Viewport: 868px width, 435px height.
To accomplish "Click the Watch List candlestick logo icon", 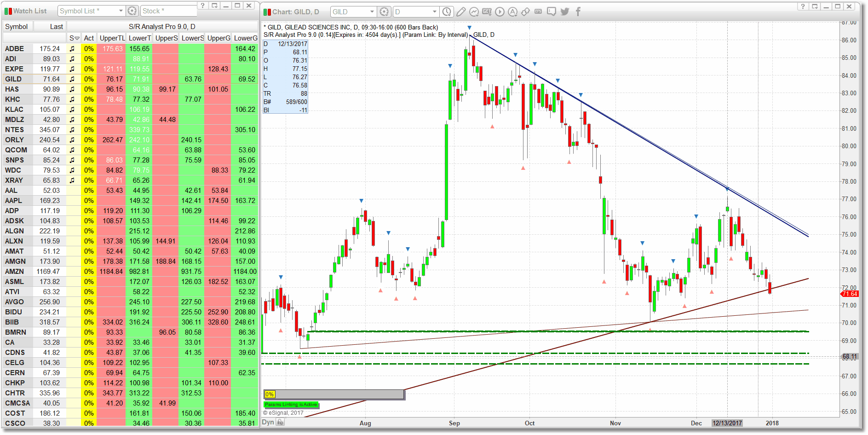I will click(8, 11).
